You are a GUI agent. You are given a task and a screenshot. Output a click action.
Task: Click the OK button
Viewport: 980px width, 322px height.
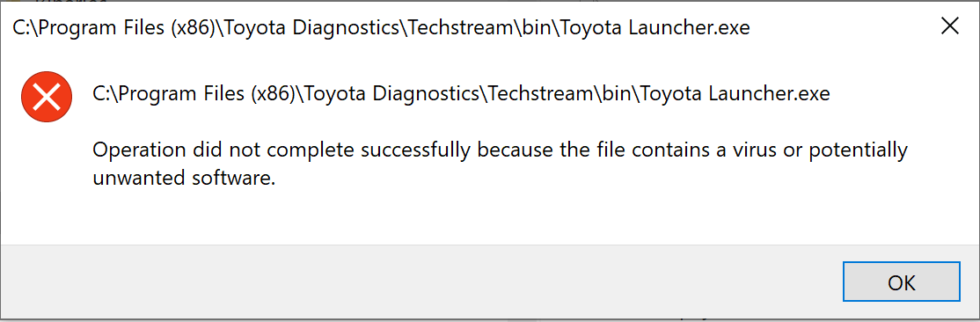tap(901, 282)
